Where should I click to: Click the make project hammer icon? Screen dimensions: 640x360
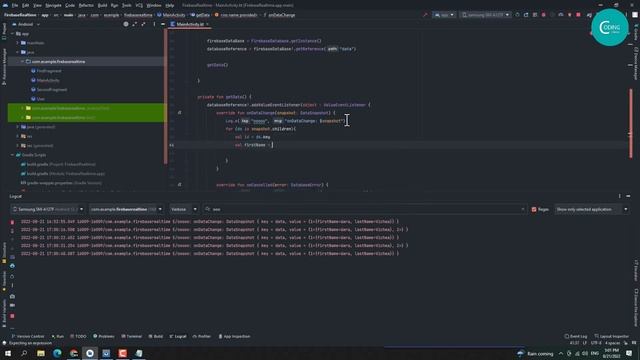(425, 15)
